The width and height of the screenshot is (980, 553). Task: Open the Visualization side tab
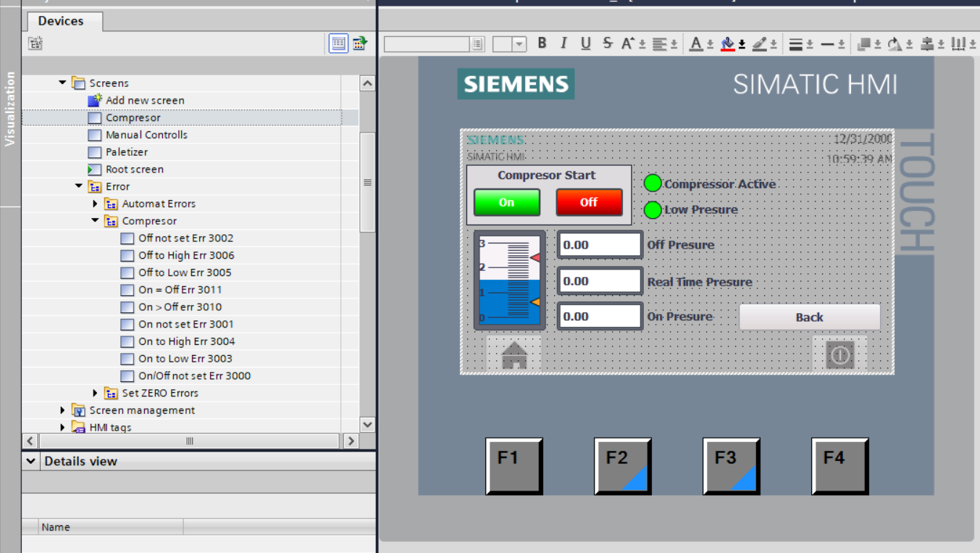(10, 109)
